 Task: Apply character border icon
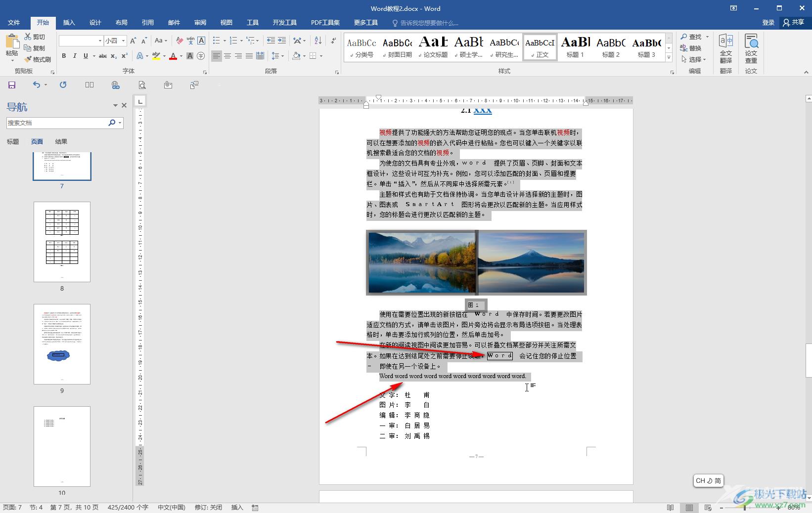coord(201,41)
